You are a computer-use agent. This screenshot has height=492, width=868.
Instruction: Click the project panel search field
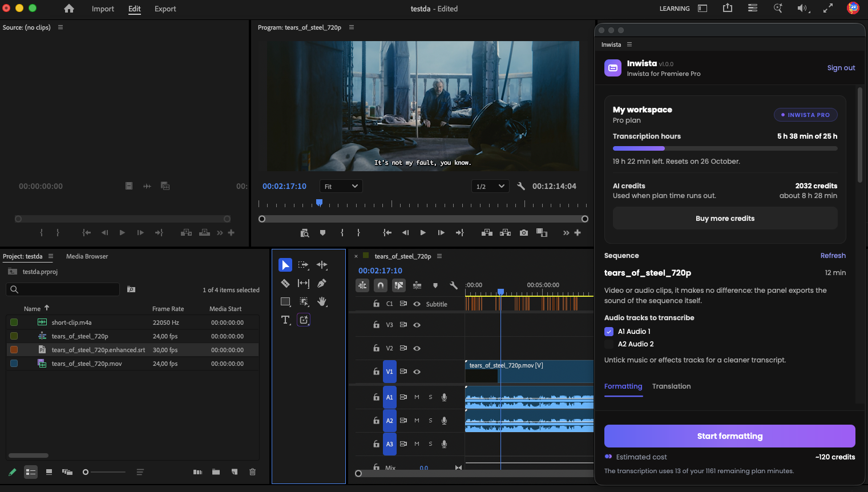63,289
